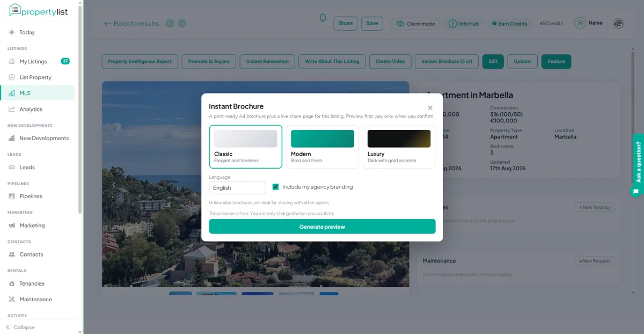This screenshot has width=644, height=334.
Task: Open Today in the sidebar
Action: point(27,32)
